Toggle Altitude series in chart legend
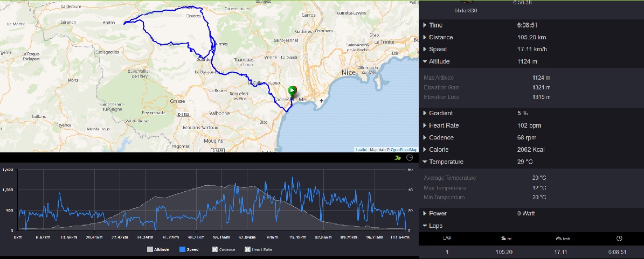Image resolution: width=644 pixels, height=259 pixels. (158, 249)
